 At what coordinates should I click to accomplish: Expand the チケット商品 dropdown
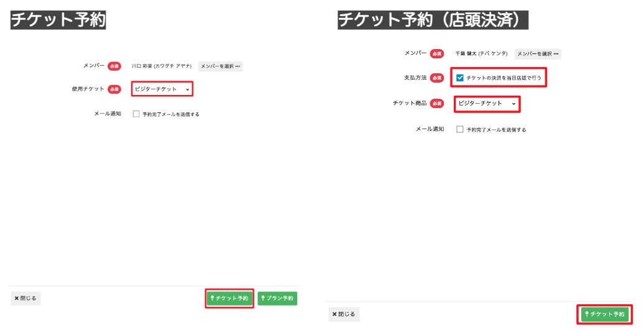point(487,103)
